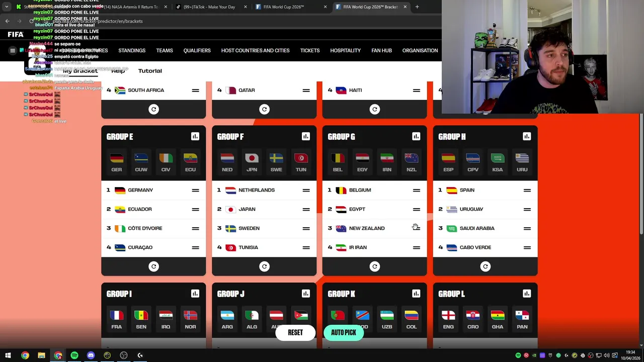
Task: Grab the Belgium row reorder handle
Action: pos(417,190)
